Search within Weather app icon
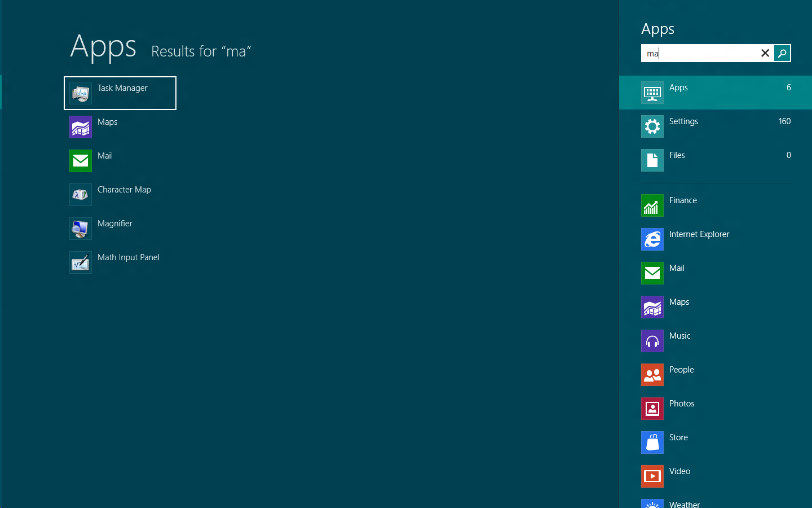The height and width of the screenshot is (508, 812). click(x=652, y=503)
